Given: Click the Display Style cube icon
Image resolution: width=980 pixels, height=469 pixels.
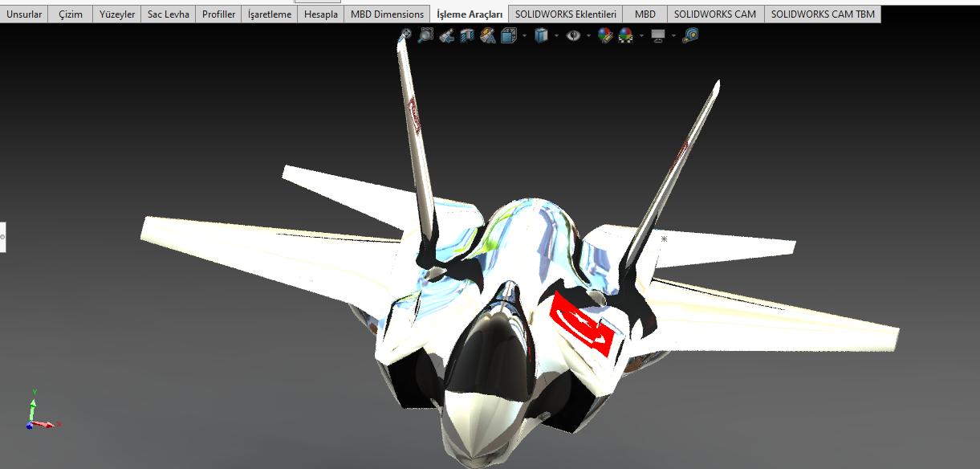Looking at the screenshot, I should [x=542, y=35].
